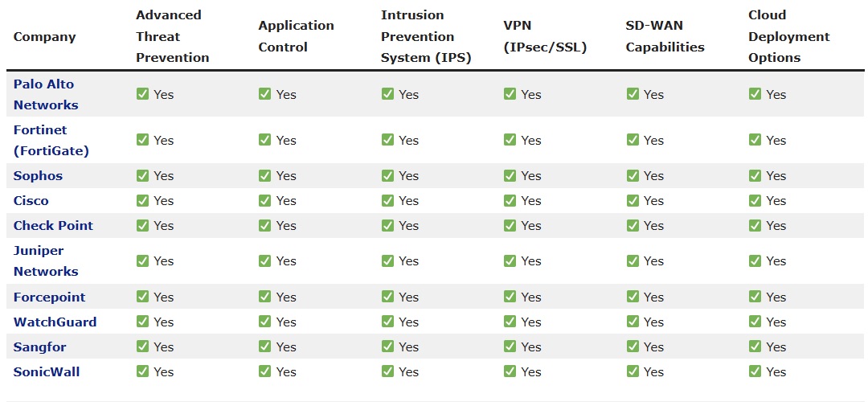Click SonicWall's Cloud Deployment checkmark icon

click(755, 372)
